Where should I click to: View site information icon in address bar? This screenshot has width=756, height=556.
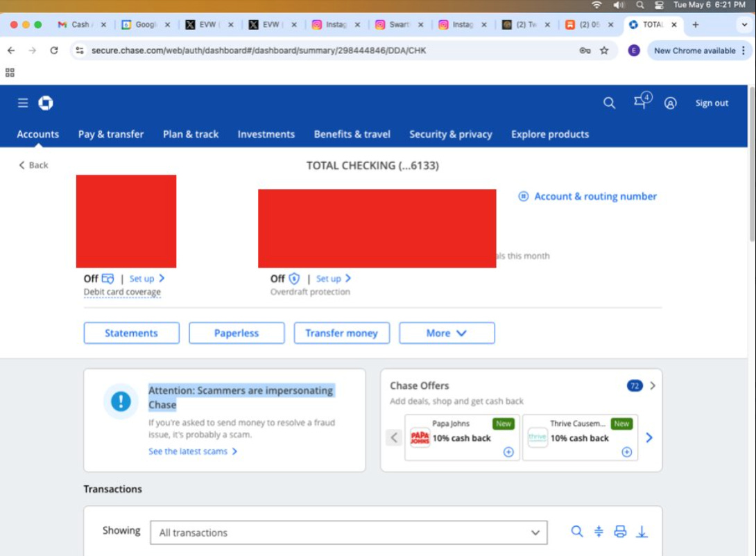coord(80,51)
